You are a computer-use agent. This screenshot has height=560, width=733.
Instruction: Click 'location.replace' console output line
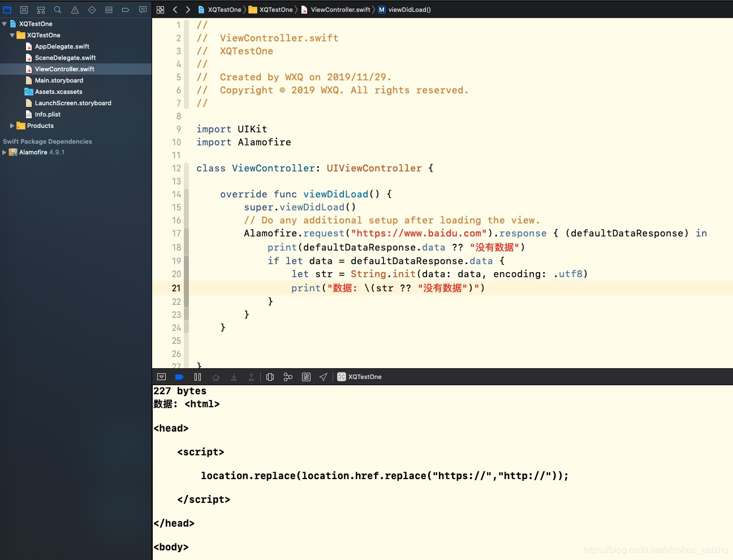pyautogui.click(x=385, y=476)
